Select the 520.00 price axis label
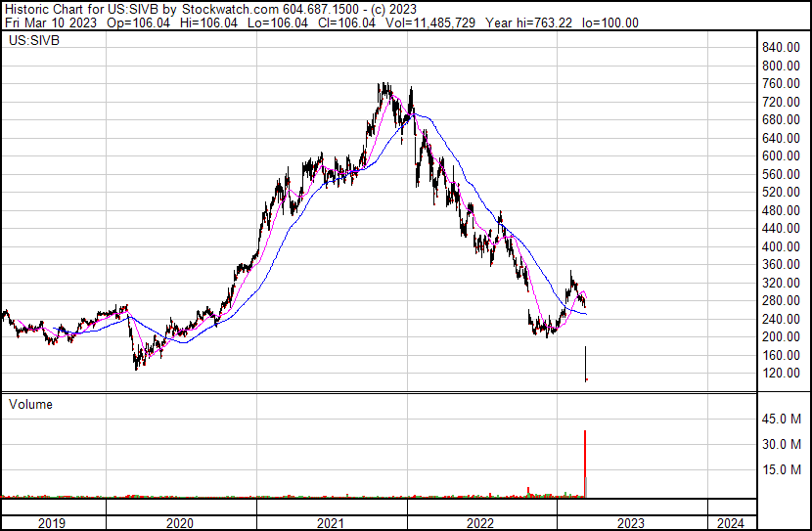Screen dimensions: 812x531 coord(781,192)
